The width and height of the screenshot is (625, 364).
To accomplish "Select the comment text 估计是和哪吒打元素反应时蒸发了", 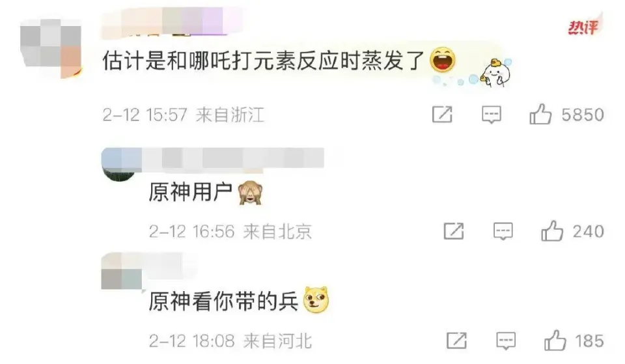I will tap(264, 61).
